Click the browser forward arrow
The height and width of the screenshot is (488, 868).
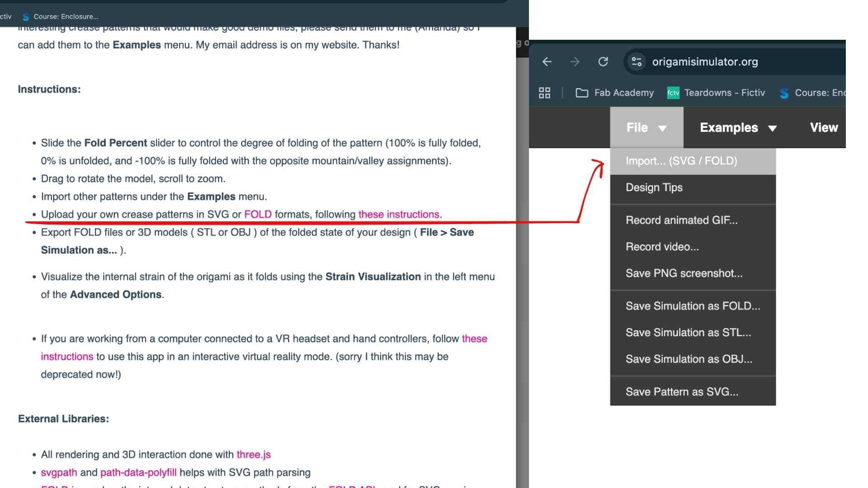click(575, 61)
